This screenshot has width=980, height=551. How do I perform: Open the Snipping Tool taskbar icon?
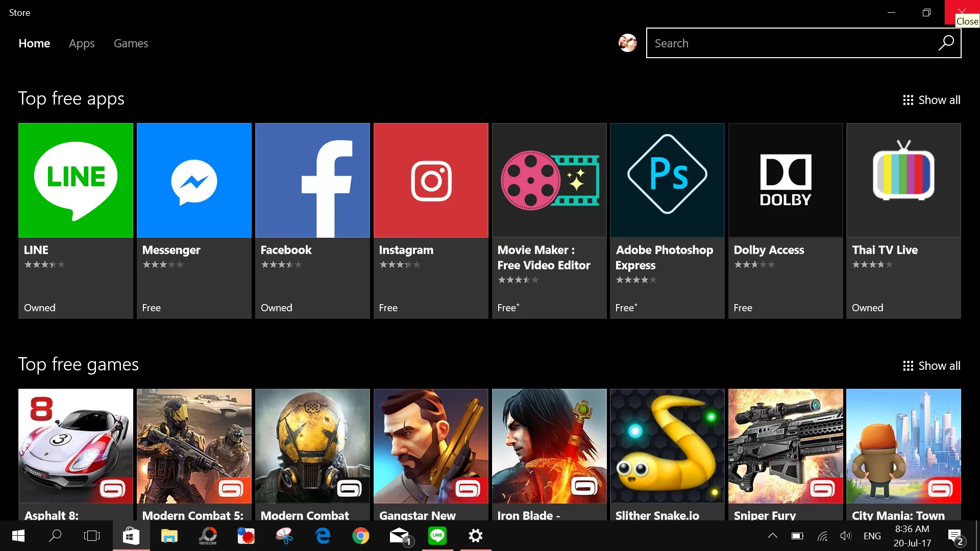(x=284, y=536)
